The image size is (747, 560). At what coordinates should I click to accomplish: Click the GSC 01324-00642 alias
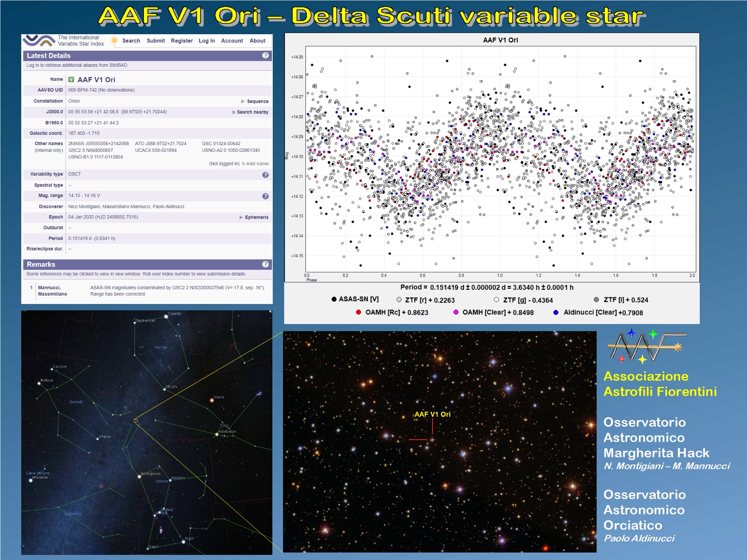point(221,144)
